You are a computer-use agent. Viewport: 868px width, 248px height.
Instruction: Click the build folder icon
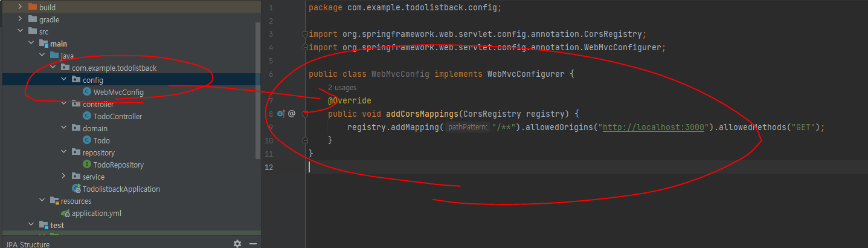point(32,7)
